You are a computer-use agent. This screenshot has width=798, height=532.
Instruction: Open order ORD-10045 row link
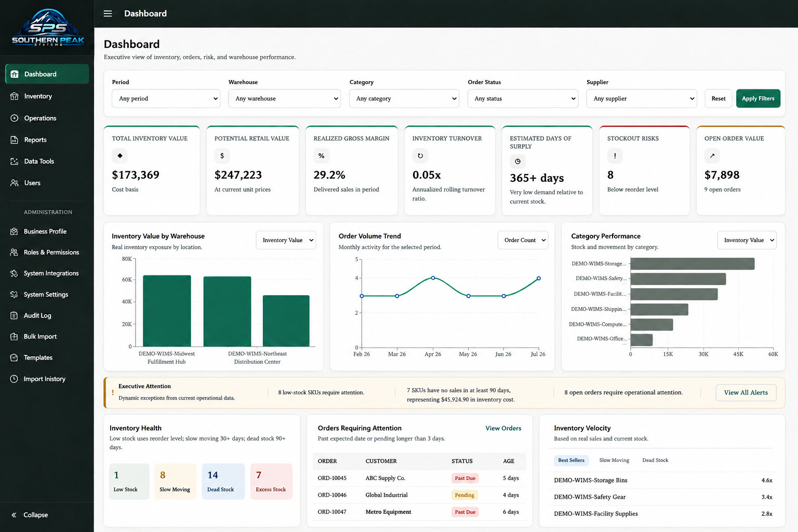coord(332,478)
